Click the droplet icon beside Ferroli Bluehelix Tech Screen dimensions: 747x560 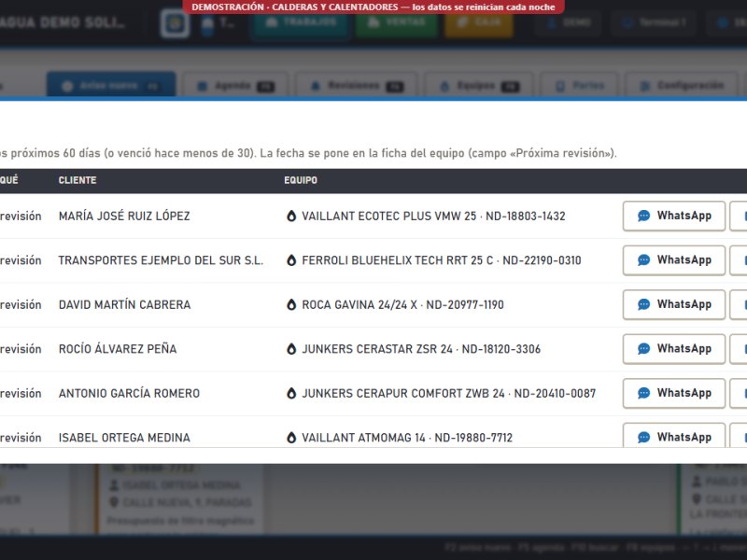(291, 260)
